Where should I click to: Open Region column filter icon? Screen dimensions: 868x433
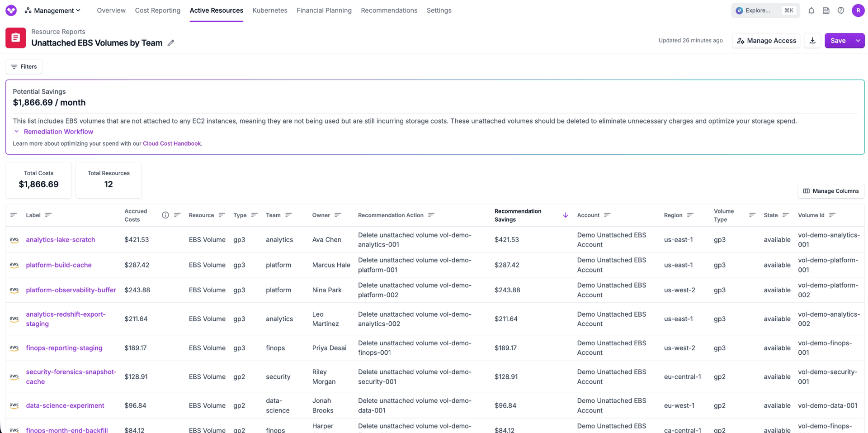[x=690, y=215]
